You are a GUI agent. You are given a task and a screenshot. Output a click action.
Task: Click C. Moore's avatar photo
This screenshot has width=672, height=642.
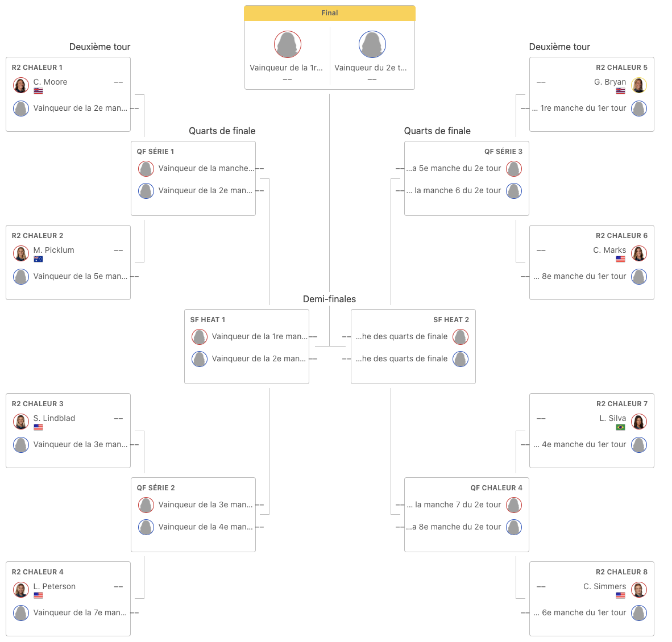20,85
